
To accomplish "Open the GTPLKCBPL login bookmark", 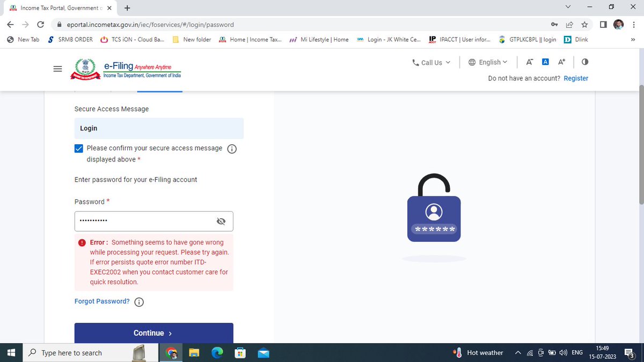I will [528, 40].
